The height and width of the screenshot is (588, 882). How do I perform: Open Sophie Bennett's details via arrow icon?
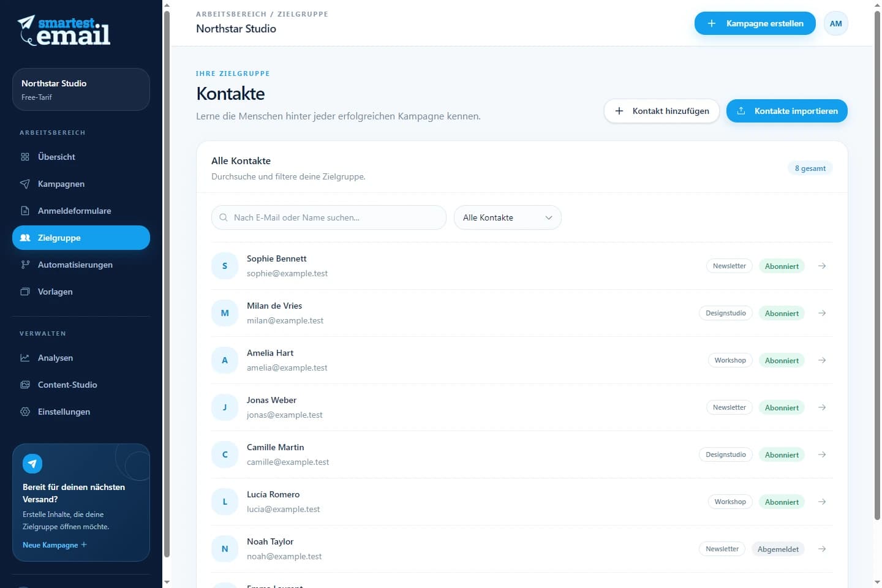(x=822, y=266)
